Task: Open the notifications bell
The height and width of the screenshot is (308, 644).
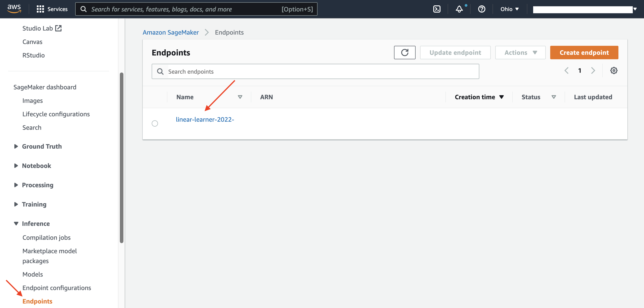Action: click(x=459, y=9)
